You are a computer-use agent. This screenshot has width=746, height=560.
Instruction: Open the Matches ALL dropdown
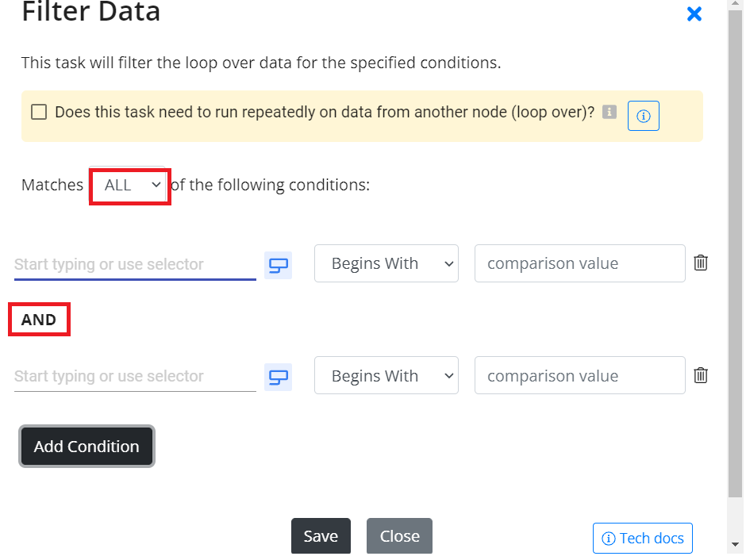(x=129, y=185)
